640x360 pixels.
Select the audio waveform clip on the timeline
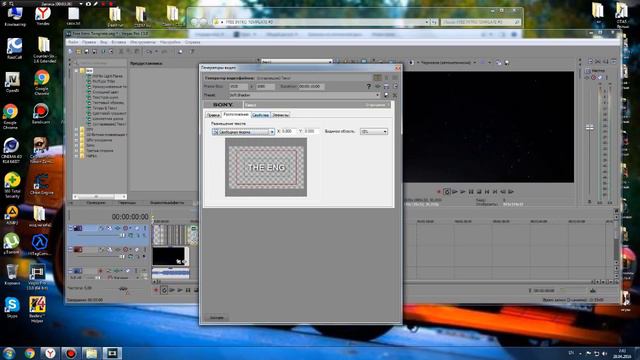[x=171, y=273]
